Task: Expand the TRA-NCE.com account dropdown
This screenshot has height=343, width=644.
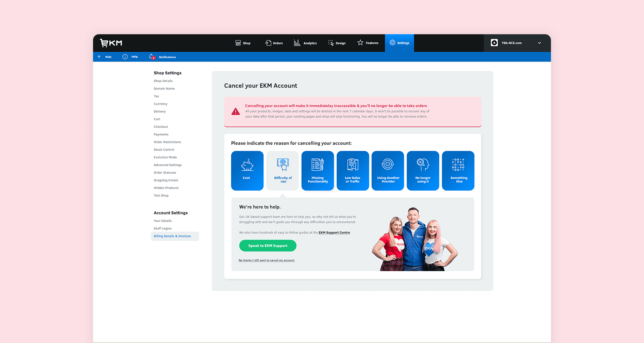Action: pyautogui.click(x=539, y=43)
